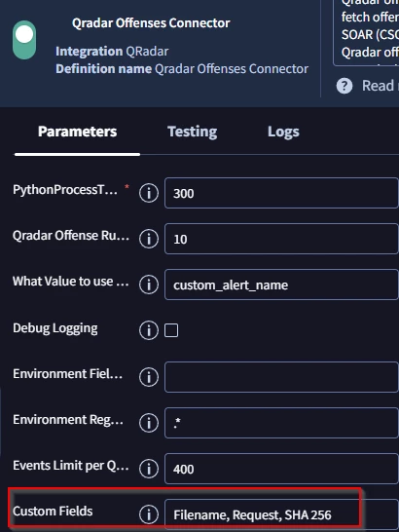Click the custom_alert_name input field

pos(281,285)
